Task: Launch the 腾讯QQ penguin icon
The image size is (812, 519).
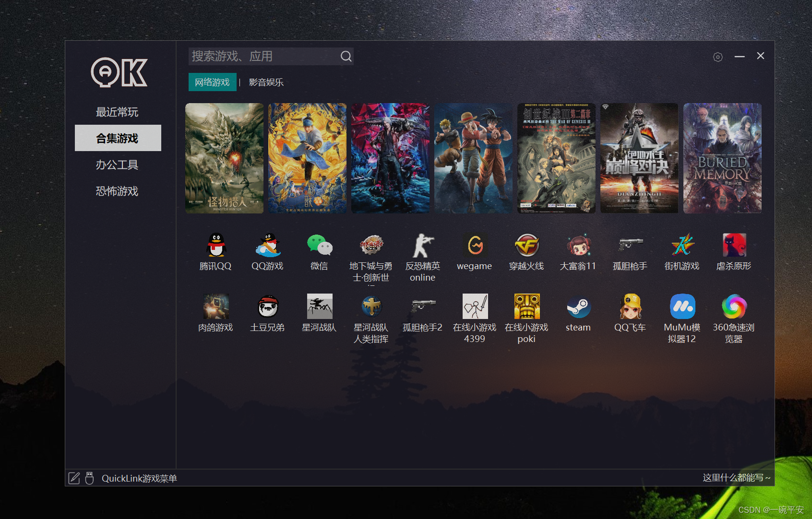Action: 216,245
